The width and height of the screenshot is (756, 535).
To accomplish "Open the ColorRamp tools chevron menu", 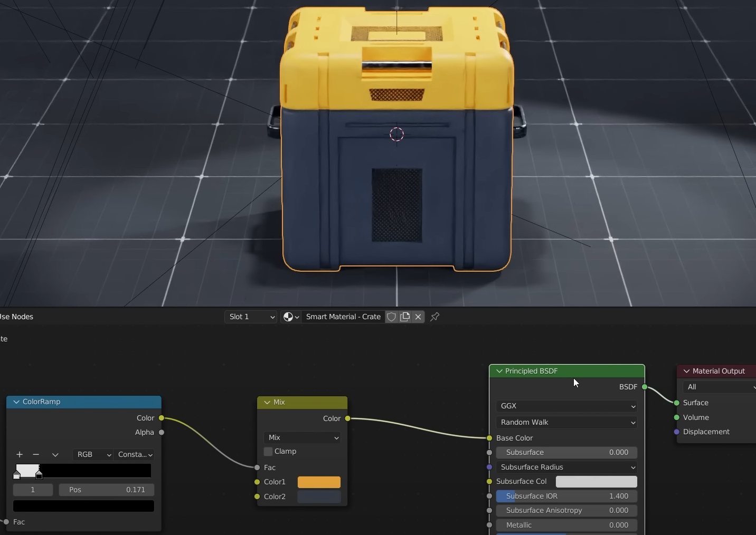I will click(x=55, y=454).
